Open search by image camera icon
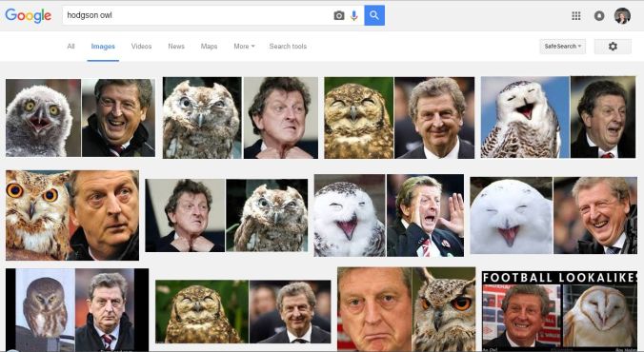Image resolution: width=644 pixels, height=352 pixels. (x=339, y=15)
